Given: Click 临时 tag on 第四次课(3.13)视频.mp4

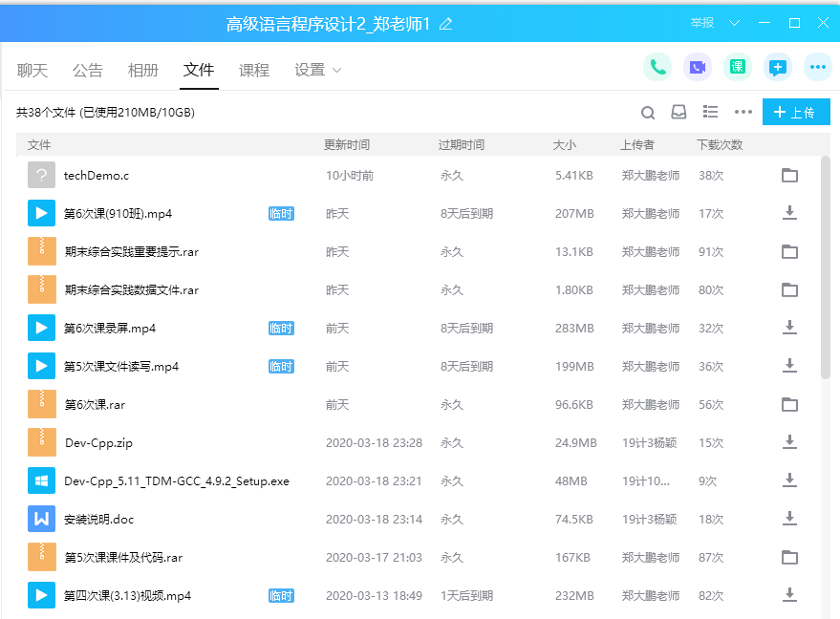Looking at the screenshot, I should (x=281, y=595).
